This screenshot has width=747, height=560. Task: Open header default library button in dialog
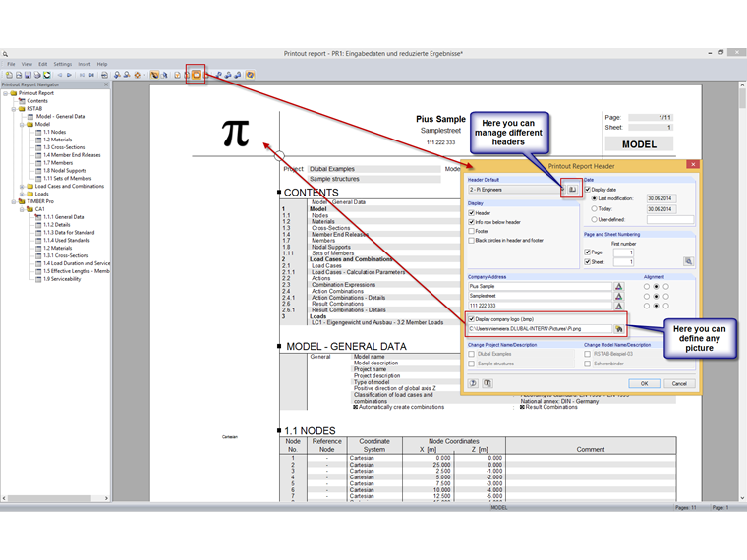point(572,189)
